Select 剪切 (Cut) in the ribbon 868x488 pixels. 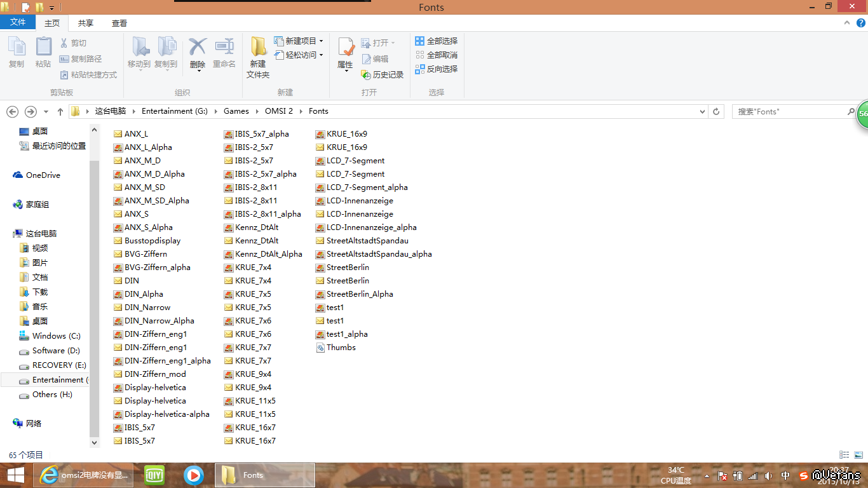coord(73,43)
